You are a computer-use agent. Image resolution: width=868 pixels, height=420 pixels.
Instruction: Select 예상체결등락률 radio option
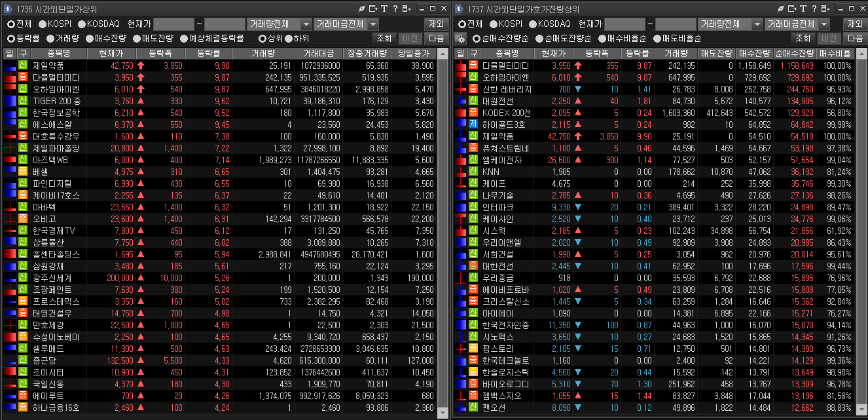tap(183, 39)
